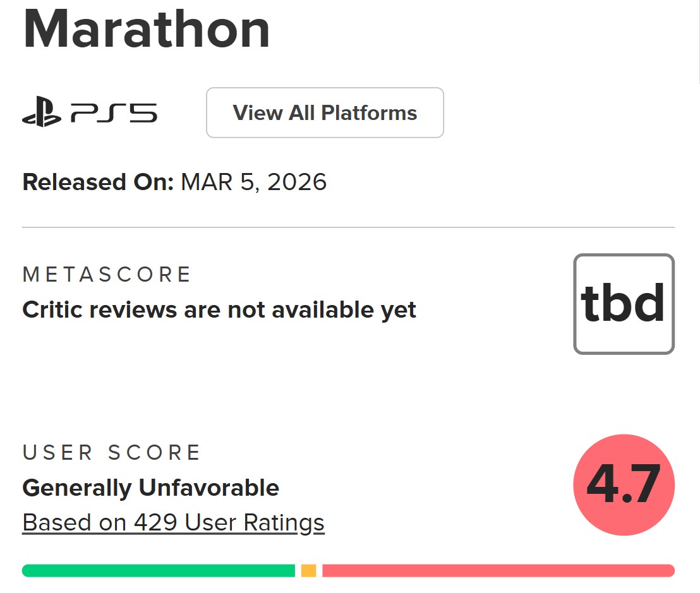Click the tbd Metascore box
Image resolution: width=700 pixels, height=593 pixels.
click(x=623, y=303)
